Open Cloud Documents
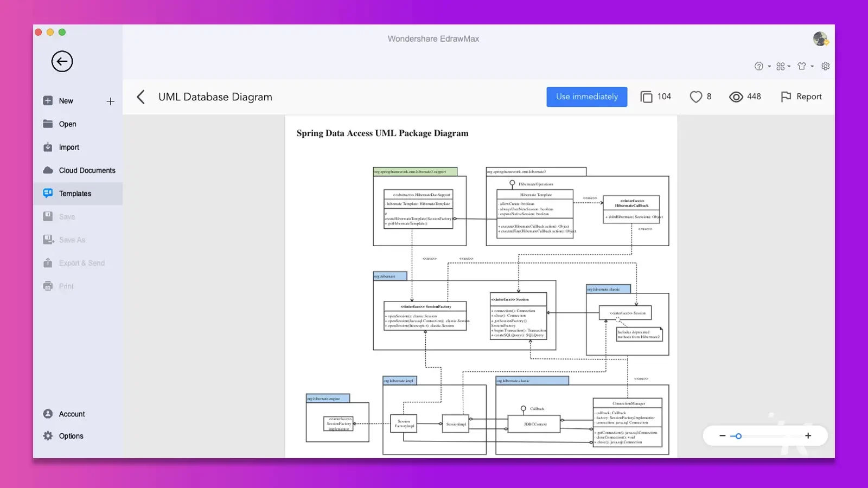The width and height of the screenshot is (868, 488). 87,170
